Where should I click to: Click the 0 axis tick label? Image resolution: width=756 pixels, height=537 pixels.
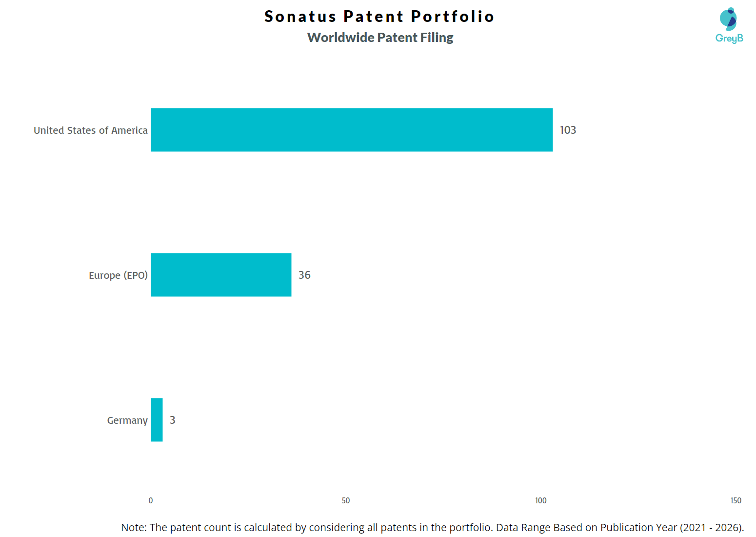[151, 500]
